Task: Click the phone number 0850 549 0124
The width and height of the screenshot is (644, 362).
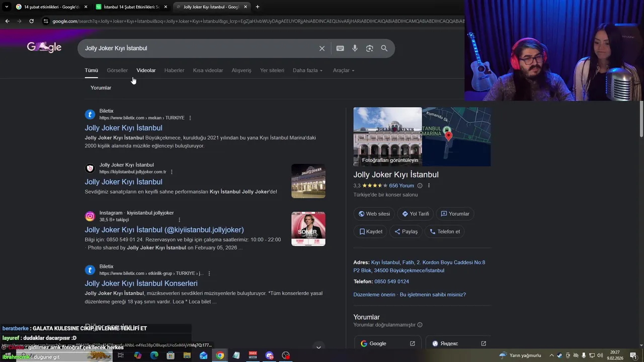Action: pyautogui.click(x=391, y=282)
